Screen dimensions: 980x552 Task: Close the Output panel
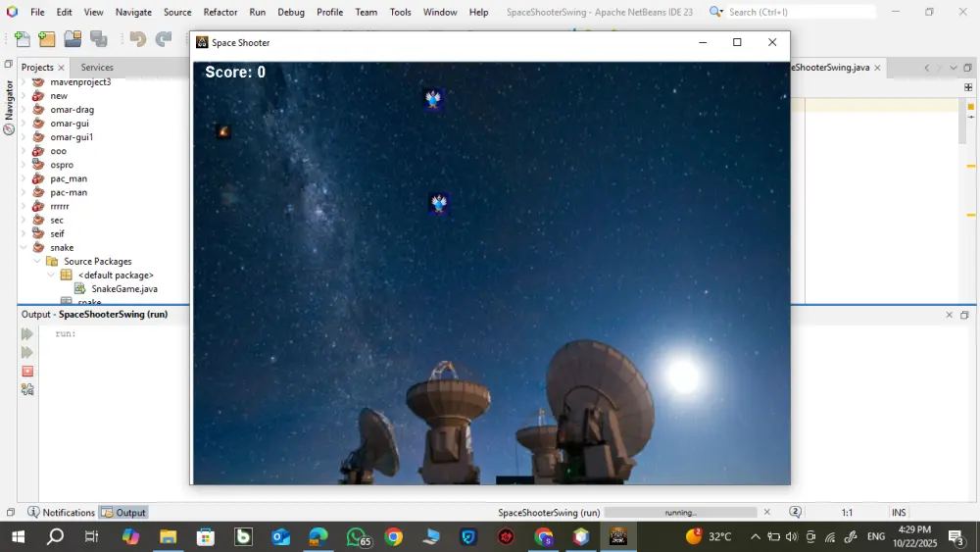(x=949, y=315)
